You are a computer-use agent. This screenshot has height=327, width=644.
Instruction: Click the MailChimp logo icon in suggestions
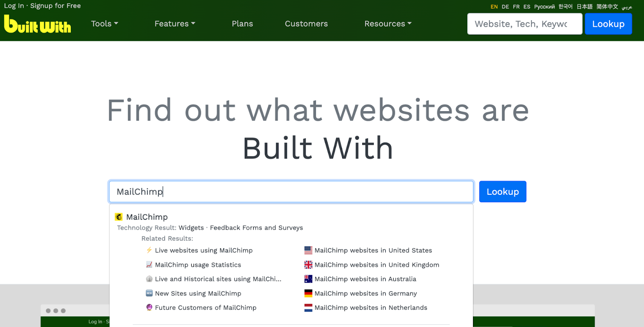[x=119, y=217]
